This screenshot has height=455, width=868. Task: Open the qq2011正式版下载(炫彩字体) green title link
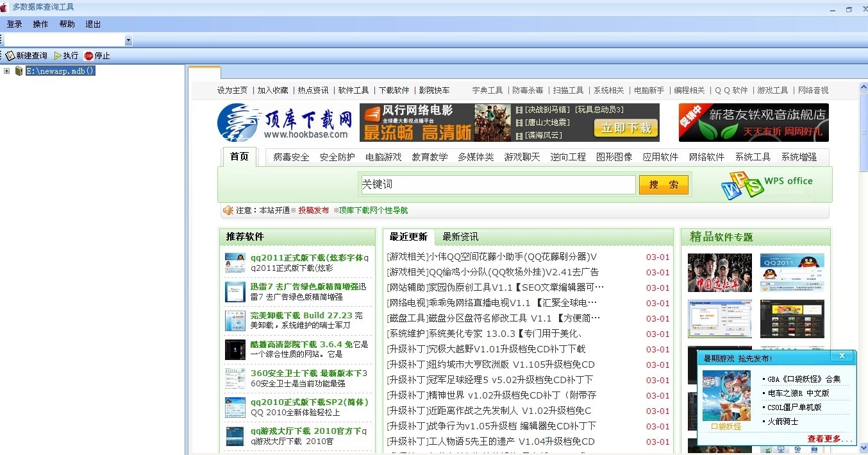coord(307,258)
